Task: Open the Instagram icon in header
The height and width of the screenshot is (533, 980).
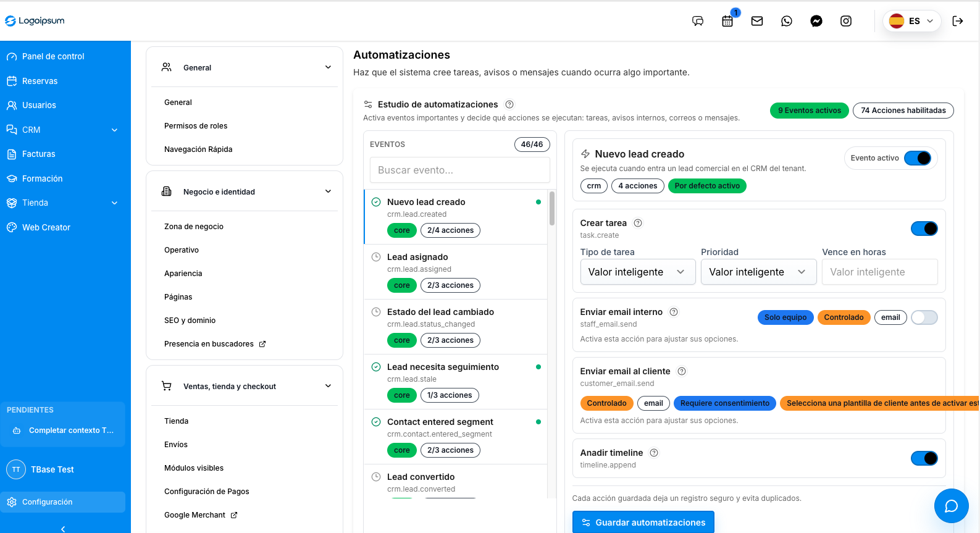Action: point(846,21)
